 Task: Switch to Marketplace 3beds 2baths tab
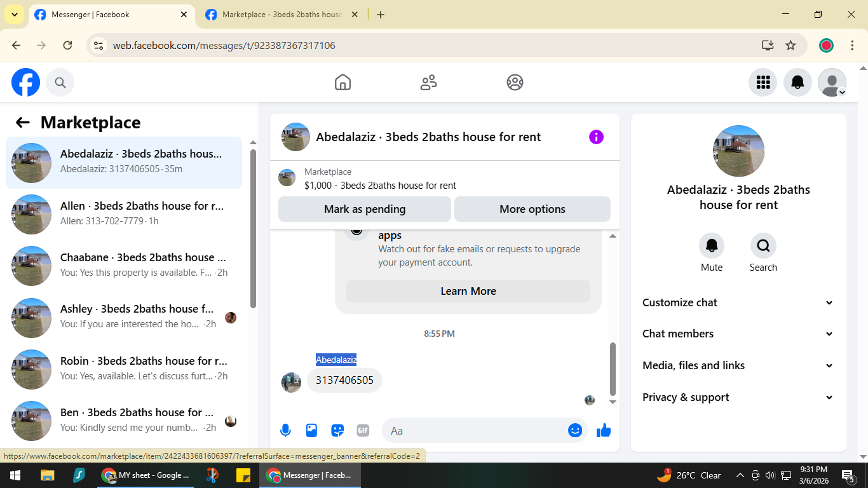point(283,15)
